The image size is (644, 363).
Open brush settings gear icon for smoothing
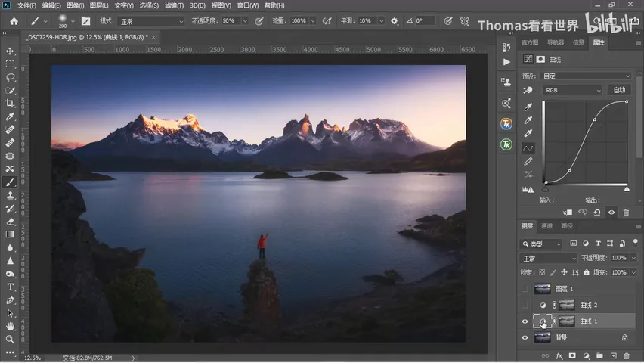click(395, 21)
